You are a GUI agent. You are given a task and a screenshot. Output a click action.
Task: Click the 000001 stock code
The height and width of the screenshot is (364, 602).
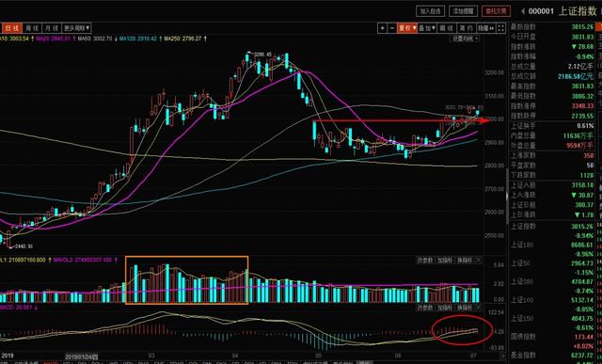pyautogui.click(x=541, y=11)
